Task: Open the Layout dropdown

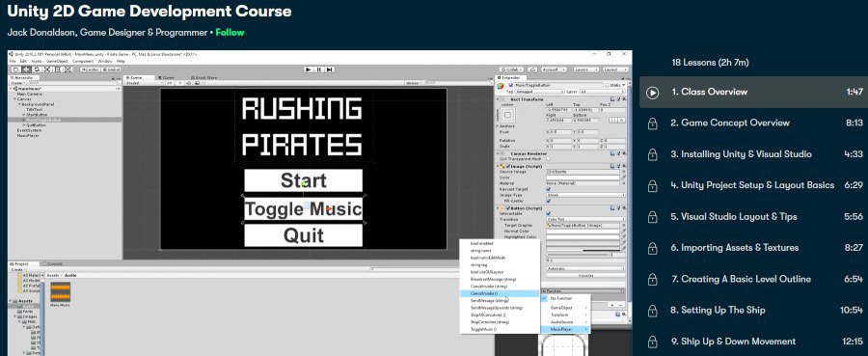Action: [615, 69]
